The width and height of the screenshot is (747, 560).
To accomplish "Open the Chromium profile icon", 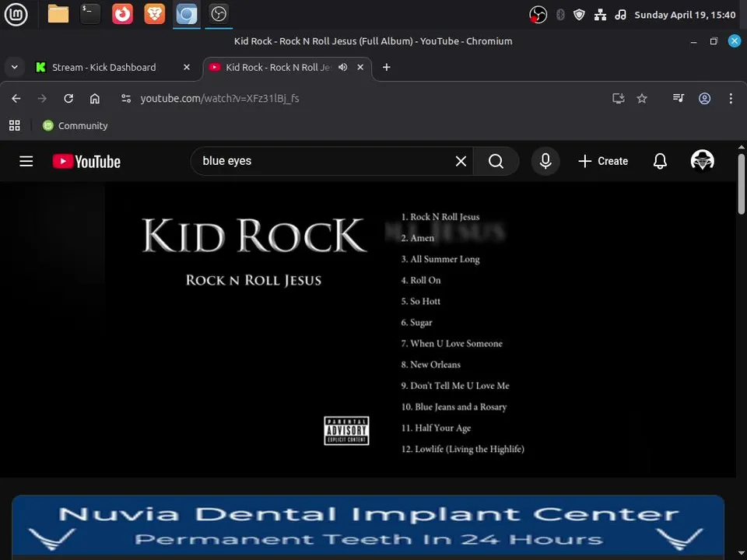I will click(x=705, y=98).
